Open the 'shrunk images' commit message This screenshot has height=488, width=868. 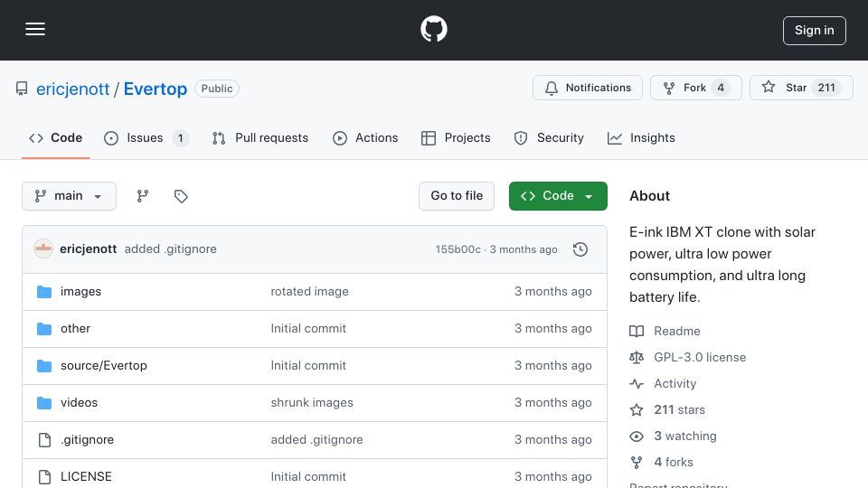(312, 403)
